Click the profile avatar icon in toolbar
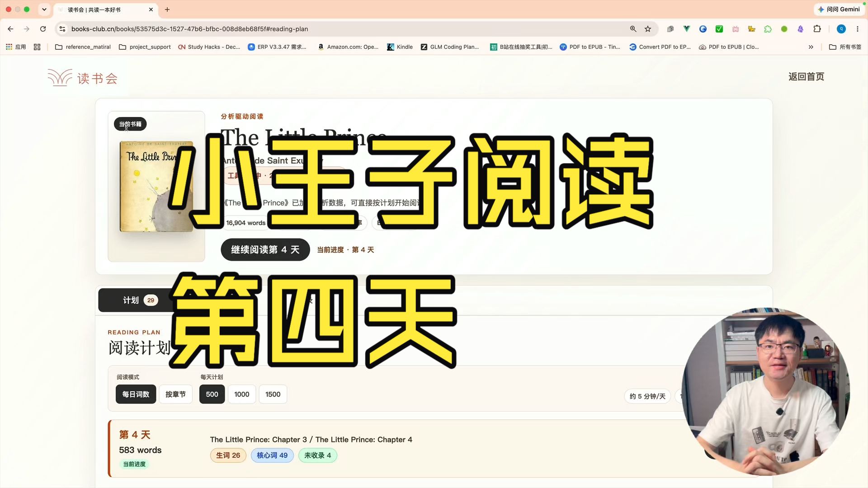Image resolution: width=868 pixels, height=488 pixels. [x=841, y=29]
